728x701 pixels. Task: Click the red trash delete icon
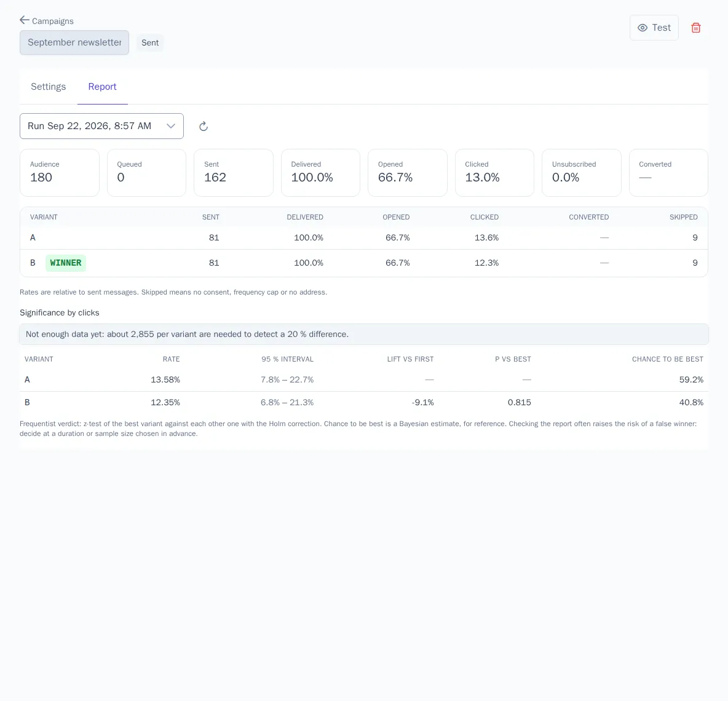695,28
